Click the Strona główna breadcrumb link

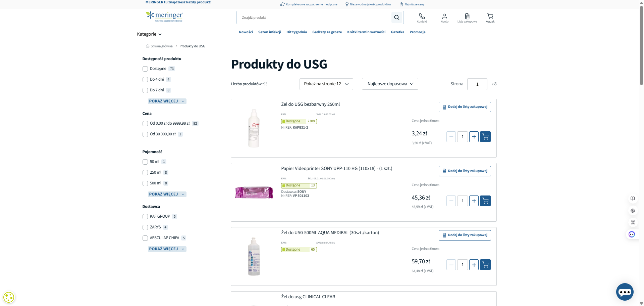tap(161, 46)
